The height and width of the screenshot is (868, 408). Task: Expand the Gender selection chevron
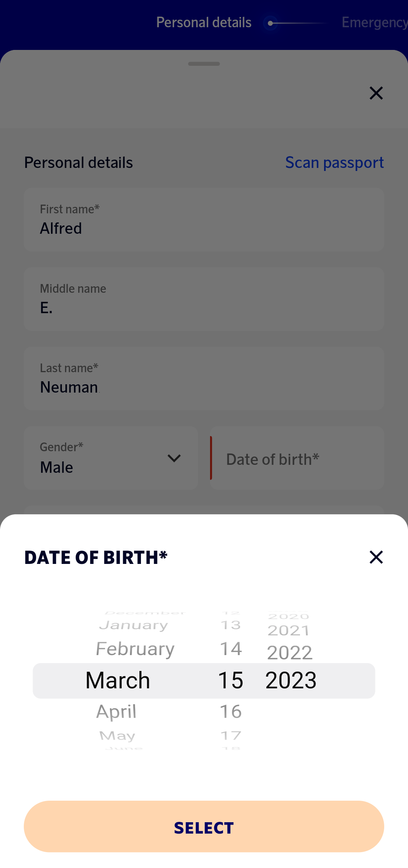pyautogui.click(x=174, y=458)
